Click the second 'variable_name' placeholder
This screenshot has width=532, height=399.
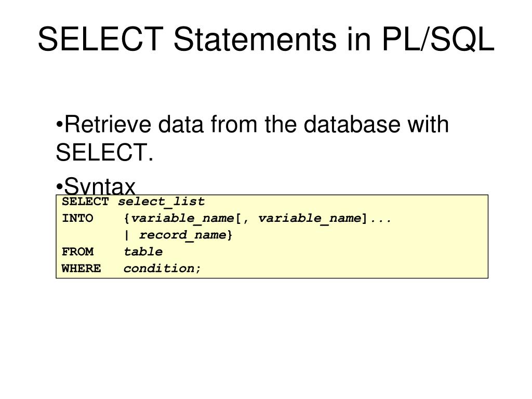click(310, 218)
